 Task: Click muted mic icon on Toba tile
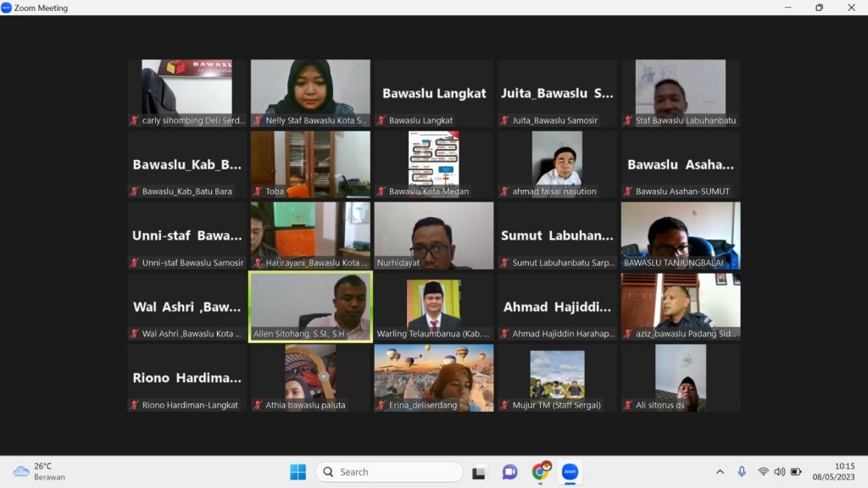(258, 191)
